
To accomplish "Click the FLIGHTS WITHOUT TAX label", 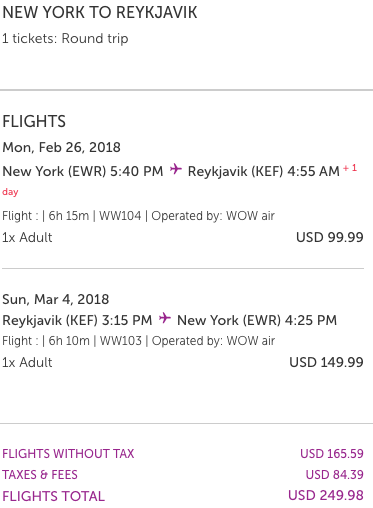I will pos(68,454).
